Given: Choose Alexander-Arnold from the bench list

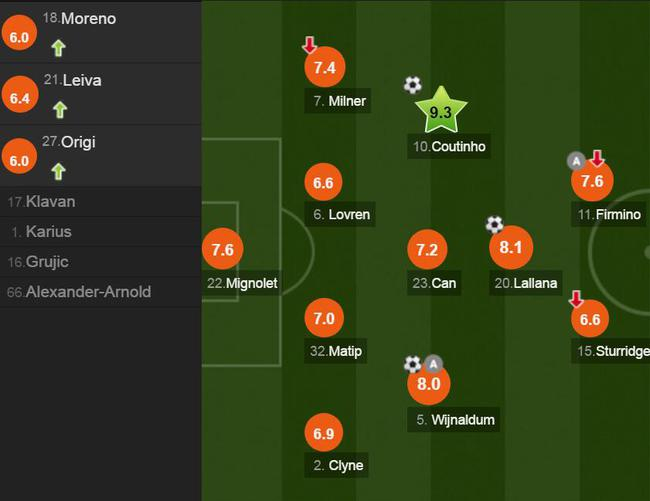Looking at the screenshot, I should click(x=79, y=292).
